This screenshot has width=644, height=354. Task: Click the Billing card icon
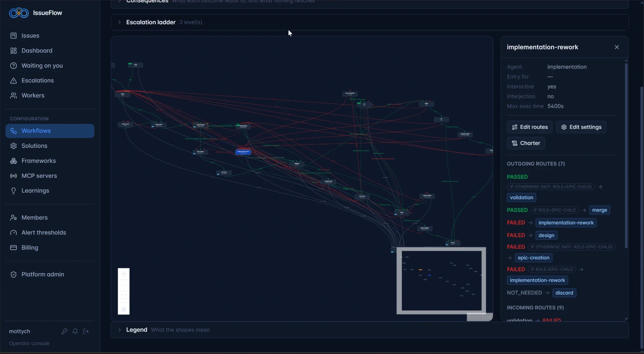pos(14,248)
